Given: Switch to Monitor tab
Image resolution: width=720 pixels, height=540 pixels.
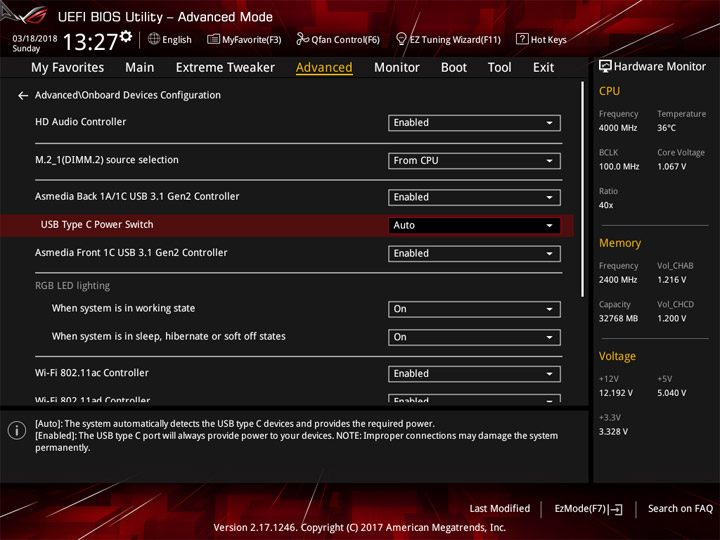Looking at the screenshot, I should tap(397, 68).
